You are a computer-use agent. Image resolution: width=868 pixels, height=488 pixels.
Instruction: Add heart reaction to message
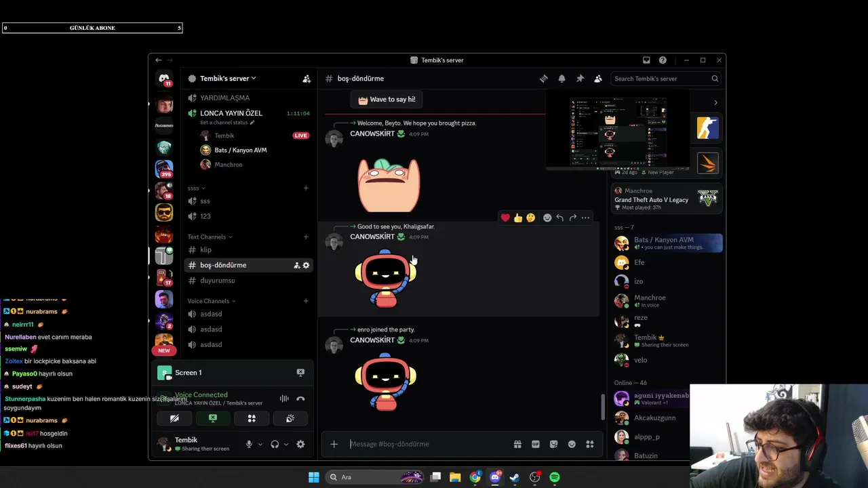[x=505, y=218]
